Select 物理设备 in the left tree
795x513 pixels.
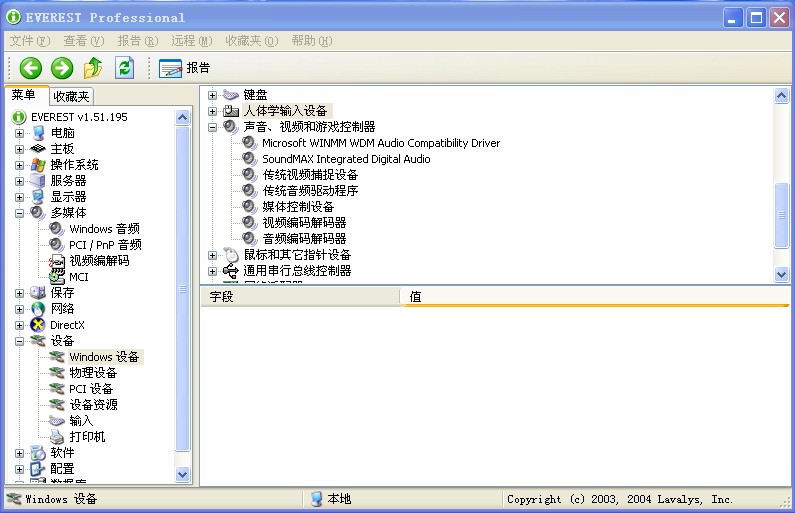click(93, 373)
